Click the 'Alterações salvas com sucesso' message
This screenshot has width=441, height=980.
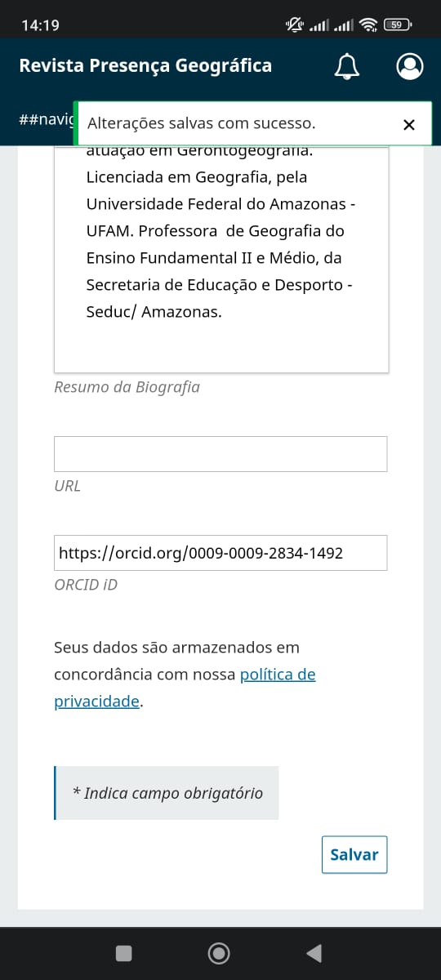201,124
